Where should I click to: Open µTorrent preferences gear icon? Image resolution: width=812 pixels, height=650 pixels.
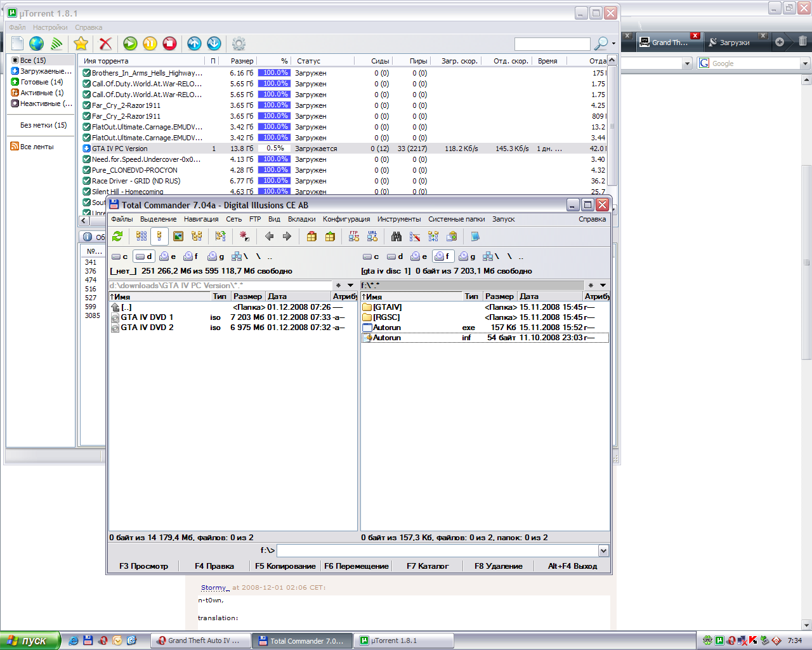[239, 43]
